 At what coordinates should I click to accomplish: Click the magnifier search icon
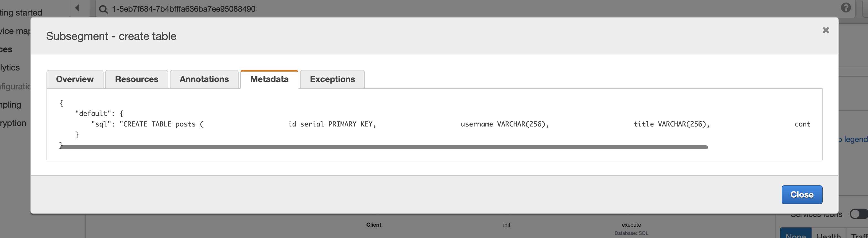104,9
